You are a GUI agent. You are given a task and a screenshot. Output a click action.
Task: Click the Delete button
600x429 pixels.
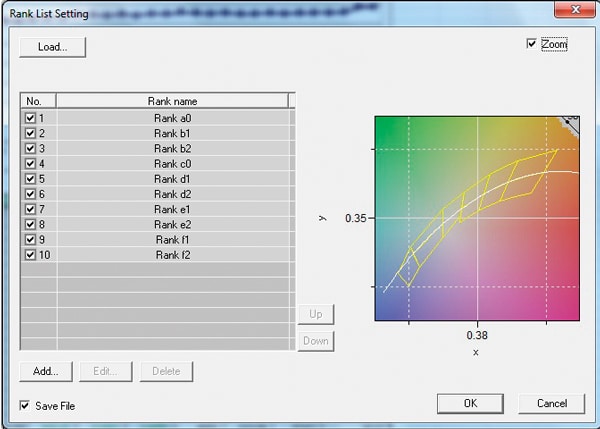click(166, 371)
